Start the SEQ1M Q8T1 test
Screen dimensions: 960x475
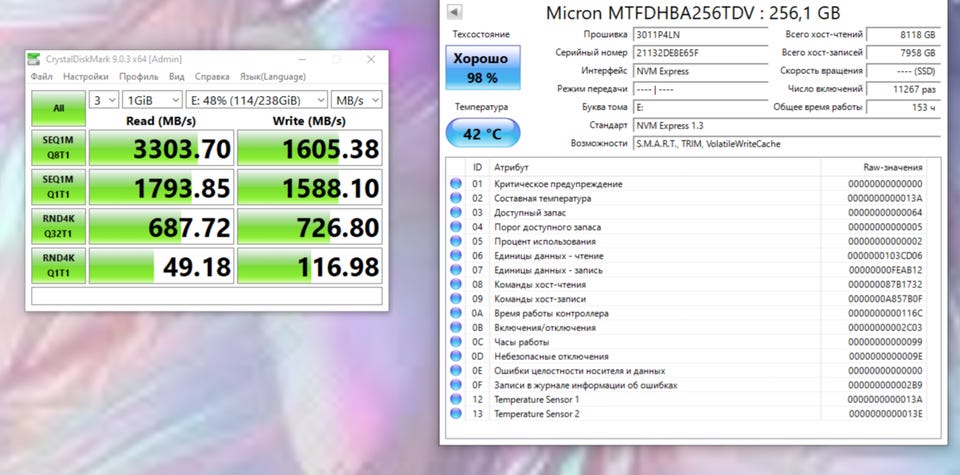coord(58,148)
